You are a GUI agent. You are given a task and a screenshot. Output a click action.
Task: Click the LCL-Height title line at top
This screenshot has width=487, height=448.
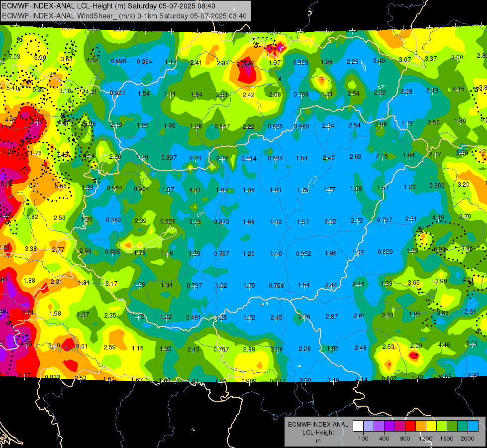pos(108,6)
